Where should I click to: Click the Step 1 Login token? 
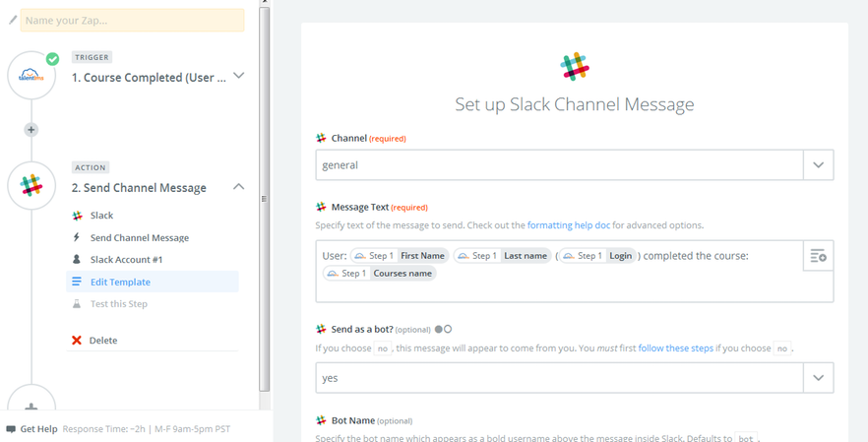pyautogui.click(x=598, y=255)
